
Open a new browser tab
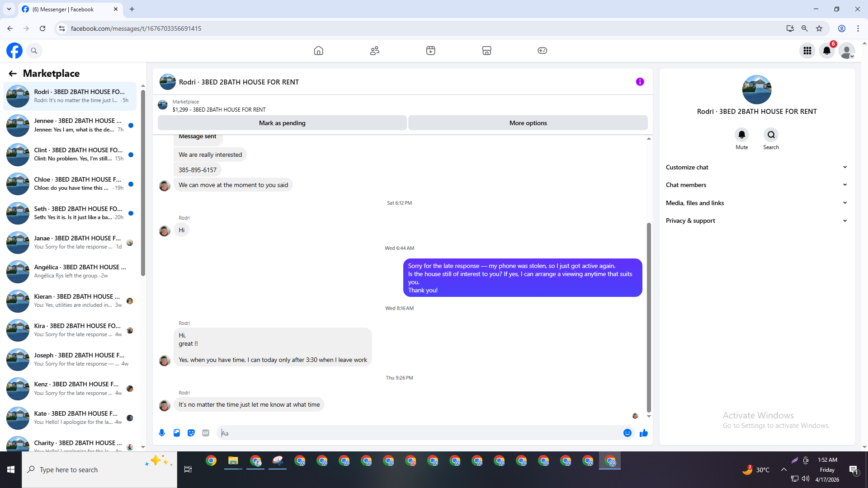[132, 9]
